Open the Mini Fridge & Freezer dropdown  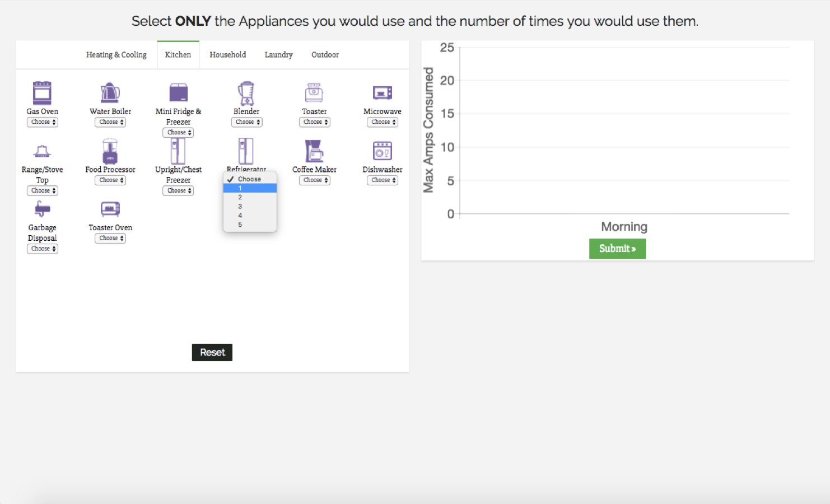pos(178,133)
